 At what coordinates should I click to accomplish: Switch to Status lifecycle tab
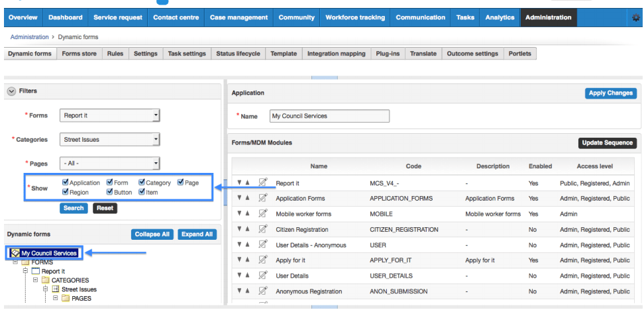click(239, 54)
